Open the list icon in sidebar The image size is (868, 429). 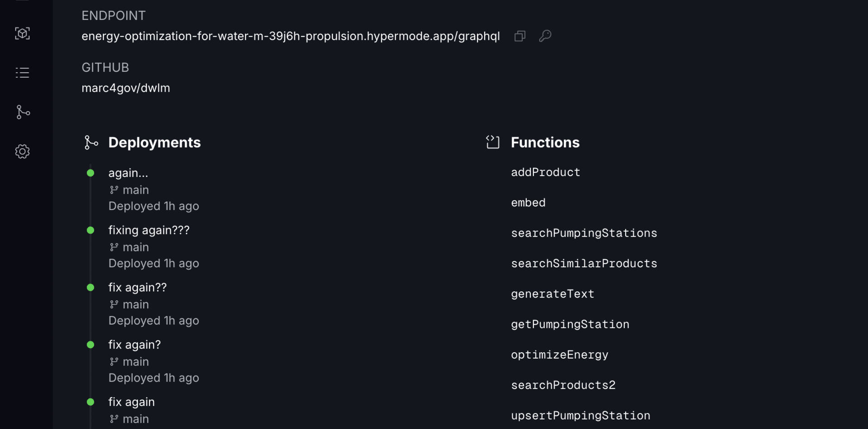pyautogui.click(x=22, y=73)
